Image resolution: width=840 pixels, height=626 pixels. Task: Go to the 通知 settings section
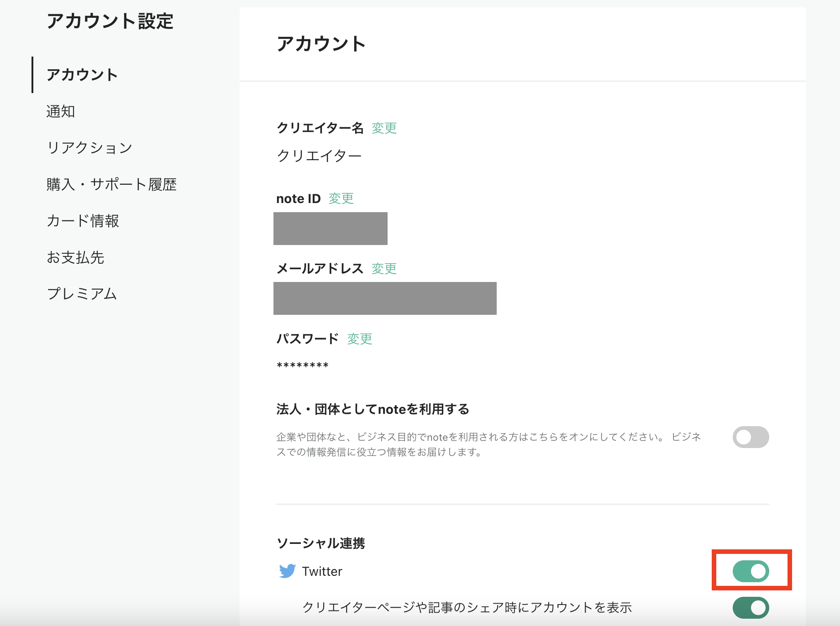coord(61,111)
